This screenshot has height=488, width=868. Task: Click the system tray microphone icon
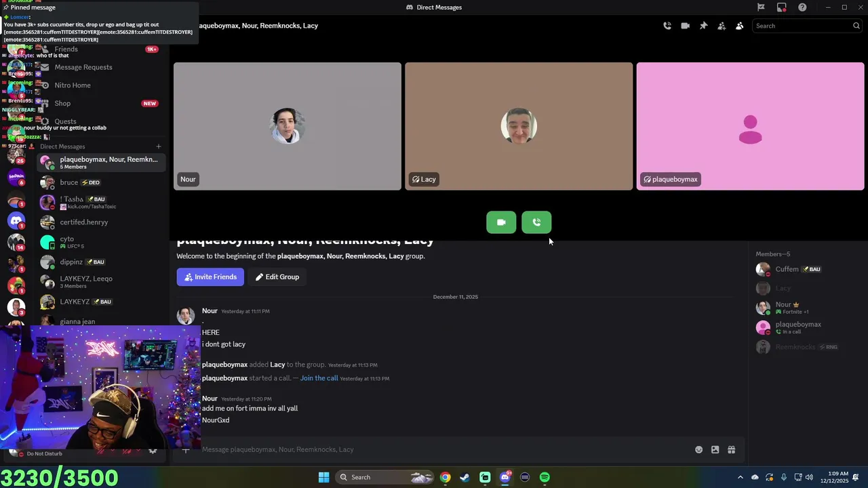784,477
